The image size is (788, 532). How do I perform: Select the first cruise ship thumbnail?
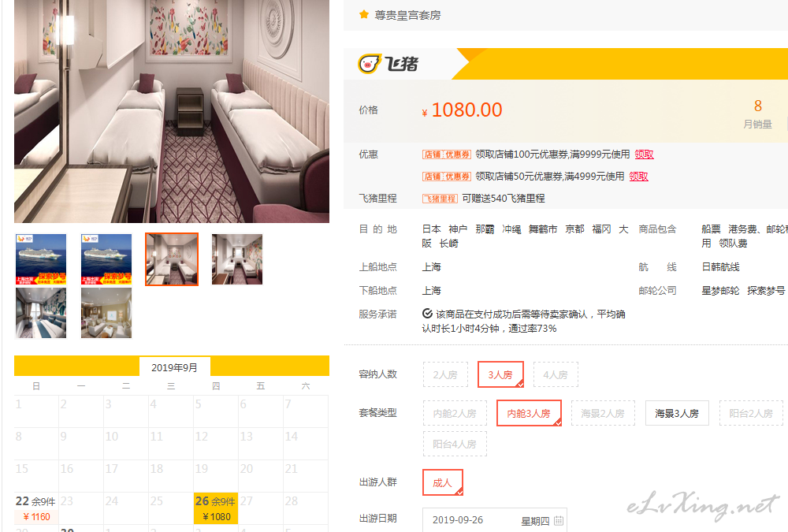click(x=41, y=259)
